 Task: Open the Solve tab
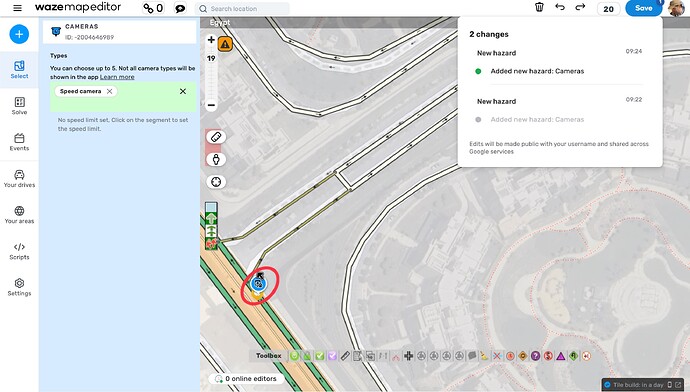point(19,106)
